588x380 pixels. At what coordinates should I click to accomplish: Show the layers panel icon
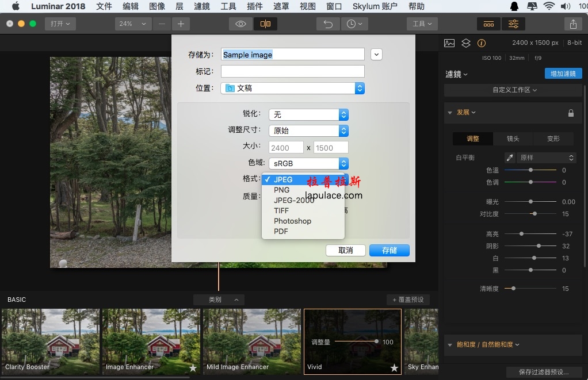pyautogui.click(x=466, y=43)
